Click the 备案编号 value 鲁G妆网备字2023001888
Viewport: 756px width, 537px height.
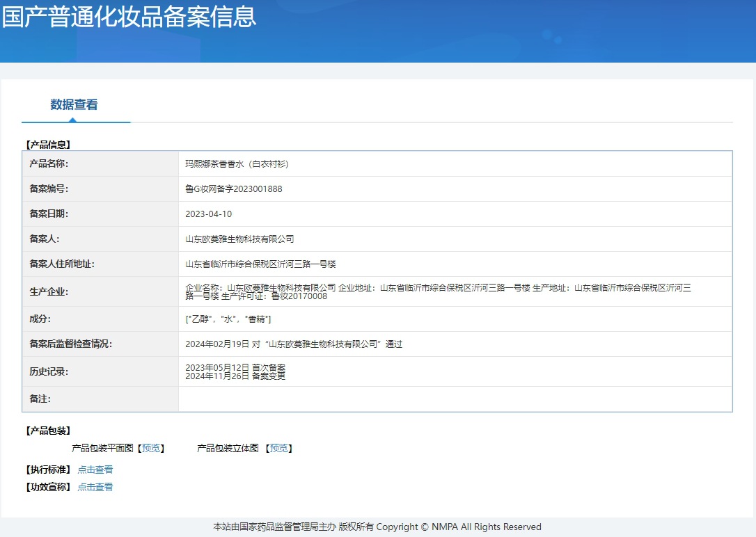click(234, 189)
